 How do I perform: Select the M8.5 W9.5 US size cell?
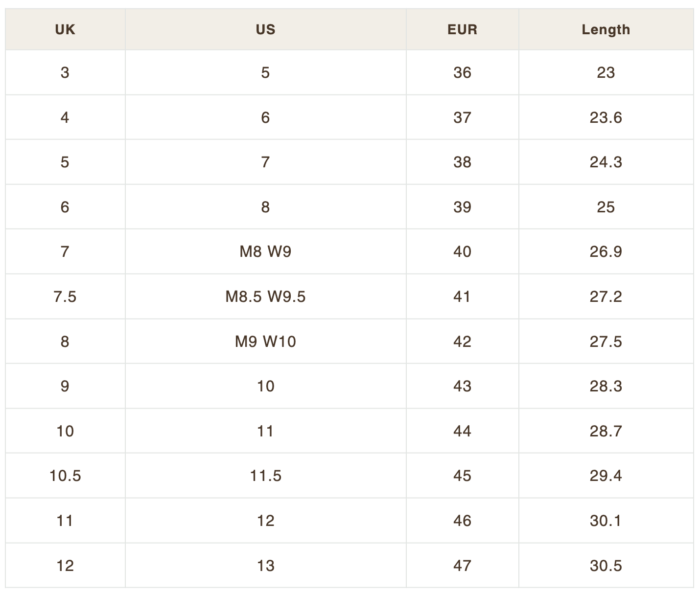tap(266, 296)
